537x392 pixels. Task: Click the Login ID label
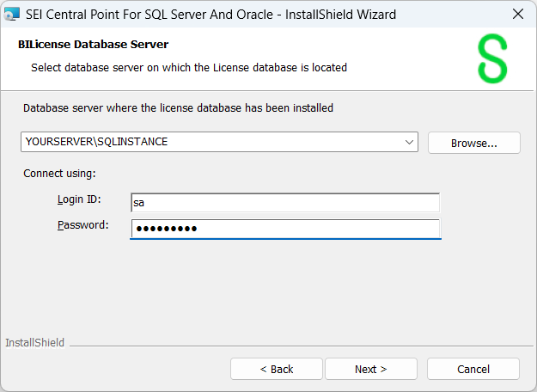point(79,199)
